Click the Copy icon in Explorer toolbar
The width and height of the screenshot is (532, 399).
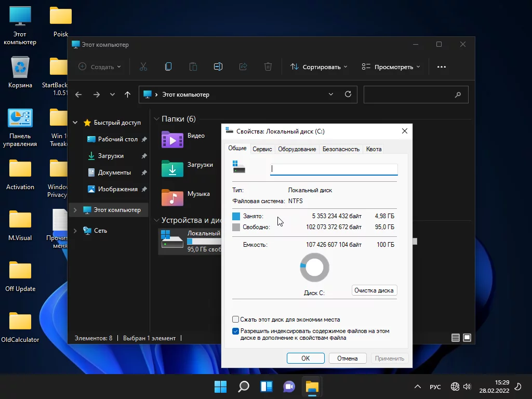coord(168,66)
